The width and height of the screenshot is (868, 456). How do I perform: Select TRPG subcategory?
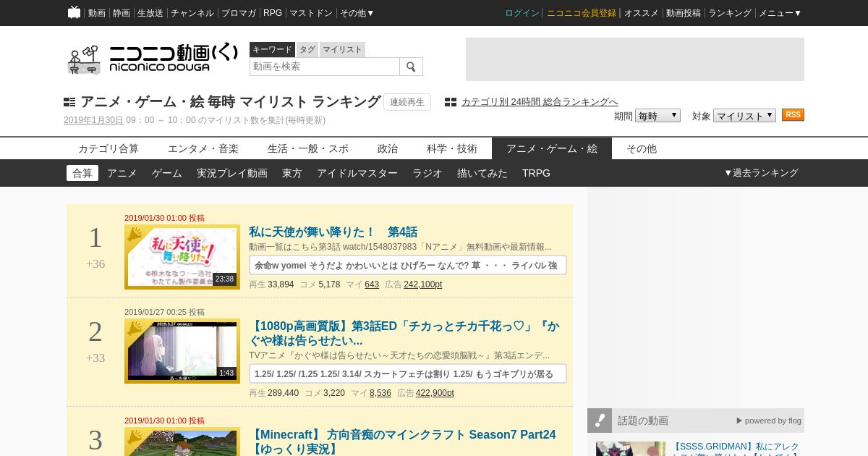pyautogui.click(x=536, y=173)
